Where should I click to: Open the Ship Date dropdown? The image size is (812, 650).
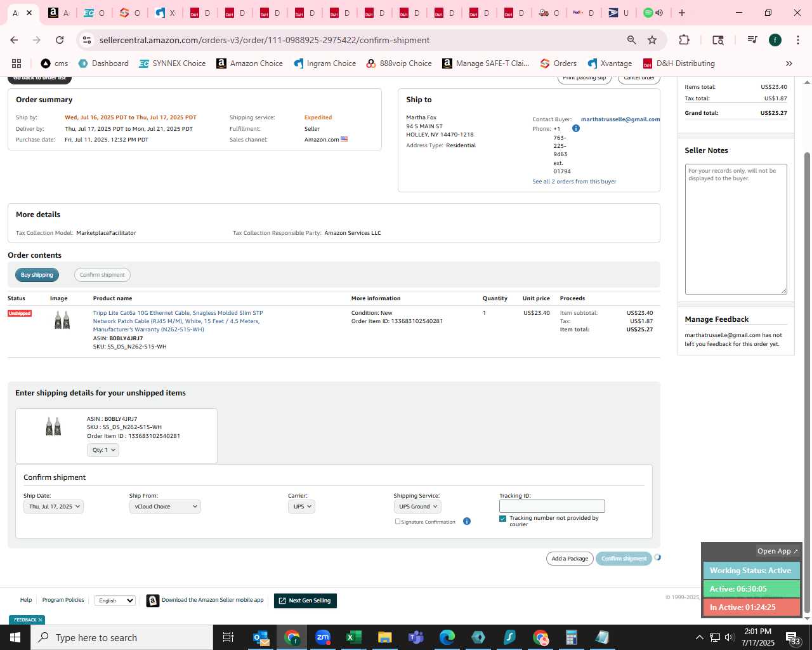pyautogui.click(x=53, y=507)
